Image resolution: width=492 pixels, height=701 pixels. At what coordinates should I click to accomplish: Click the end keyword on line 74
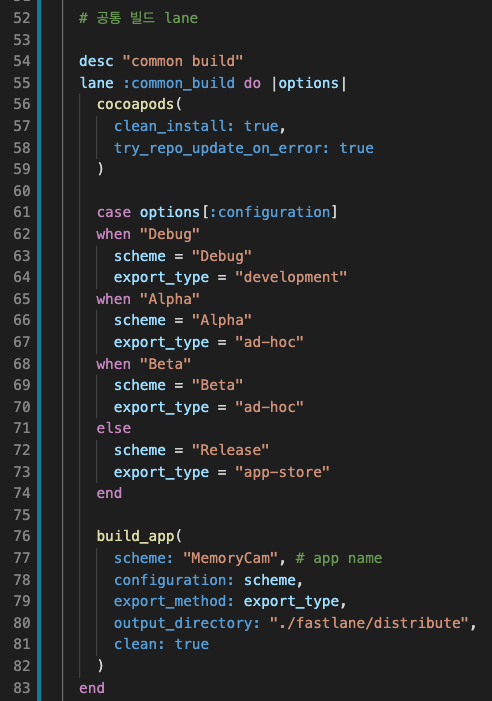(109, 493)
